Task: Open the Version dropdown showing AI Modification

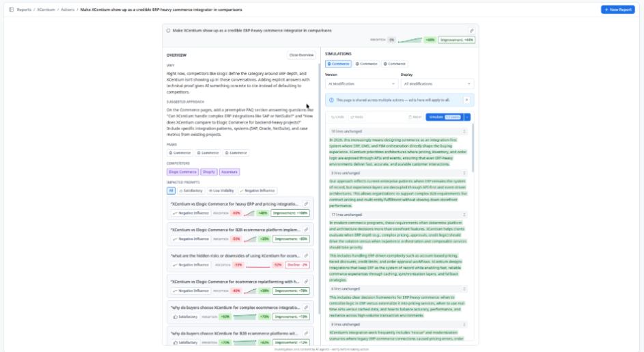Action: (x=361, y=84)
